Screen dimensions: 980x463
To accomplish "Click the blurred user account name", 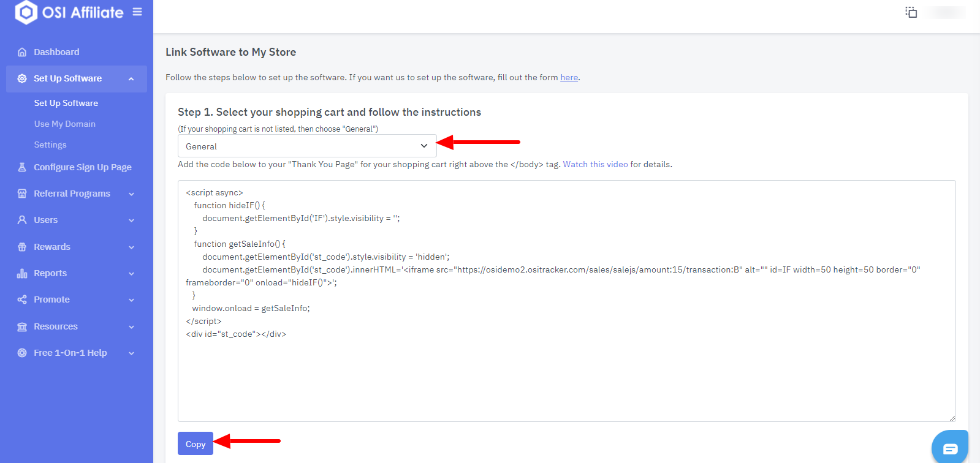I will click(x=946, y=12).
